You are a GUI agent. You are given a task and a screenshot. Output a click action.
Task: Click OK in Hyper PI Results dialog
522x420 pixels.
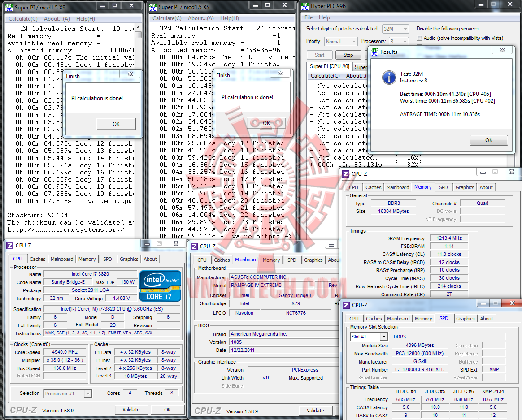click(489, 140)
